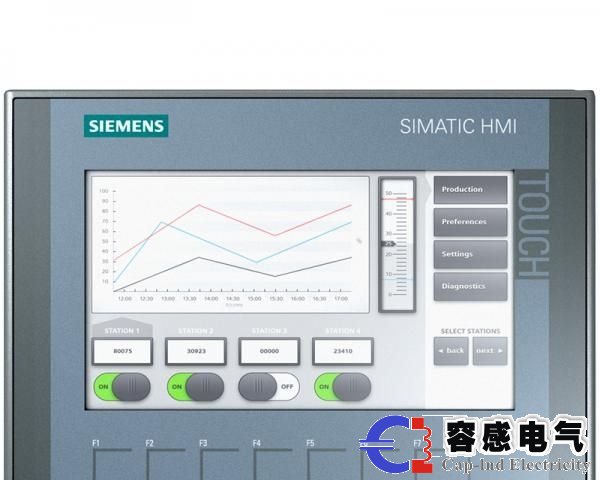Click the 100 value axis label
The width and height of the screenshot is (600, 480).
click(104, 191)
